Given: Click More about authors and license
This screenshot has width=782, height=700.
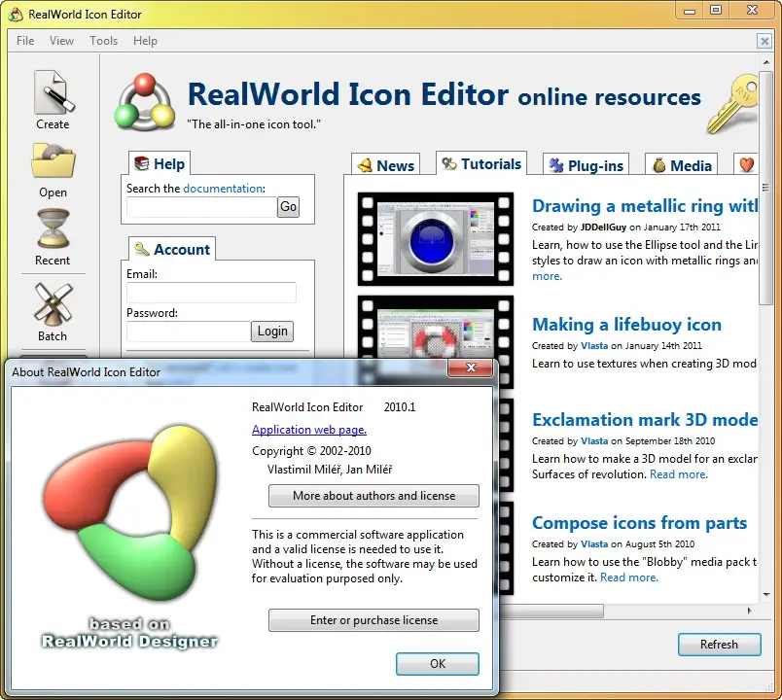Looking at the screenshot, I should (x=373, y=496).
